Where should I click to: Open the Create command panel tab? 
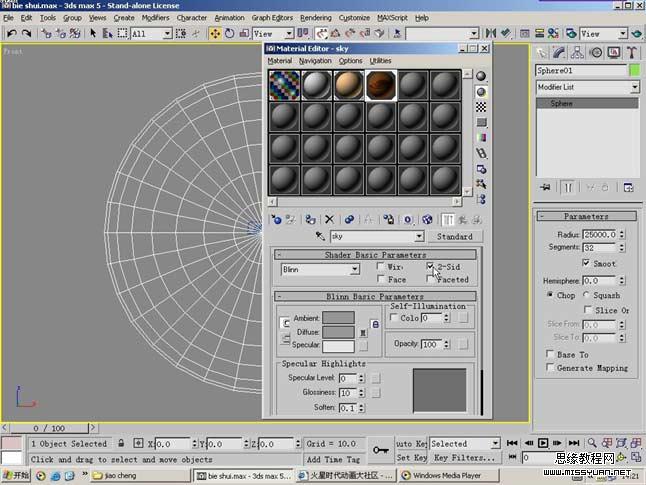541,52
